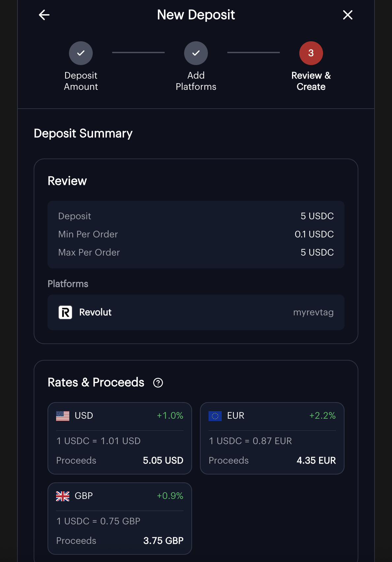Click the Add Platforms step checkmark
This screenshot has height=562, width=392.
coord(196,53)
